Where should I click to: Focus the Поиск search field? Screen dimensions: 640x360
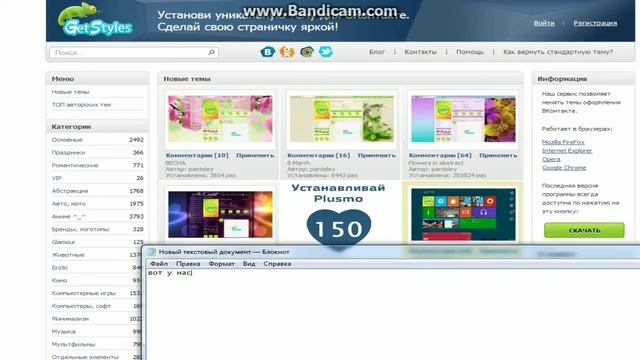(133, 52)
